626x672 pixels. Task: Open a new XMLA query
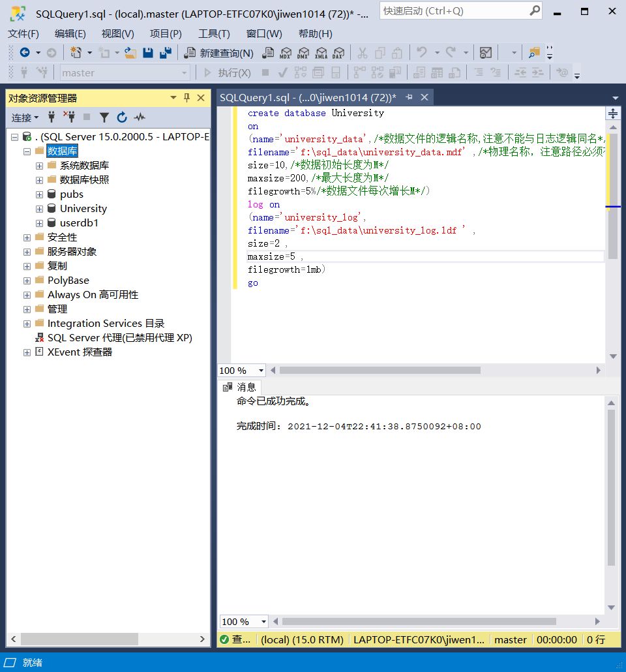tap(321, 53)
